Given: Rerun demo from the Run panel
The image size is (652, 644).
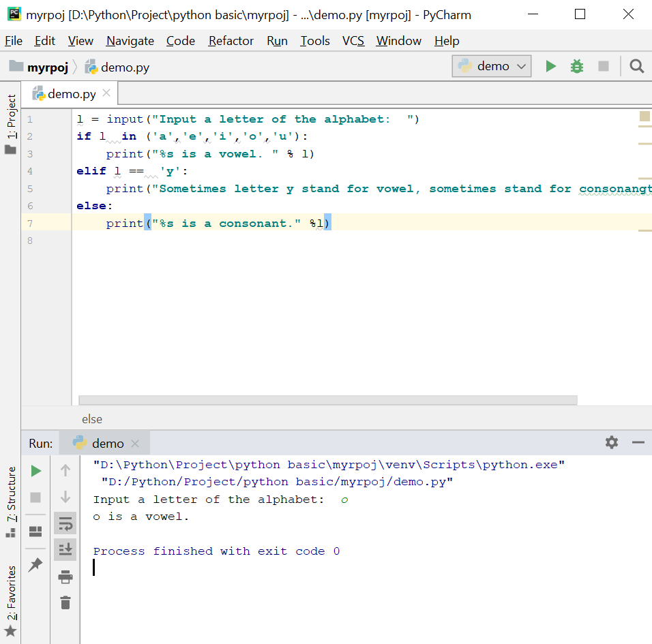Looking at the screenshot, I should [x=35, y=471].
